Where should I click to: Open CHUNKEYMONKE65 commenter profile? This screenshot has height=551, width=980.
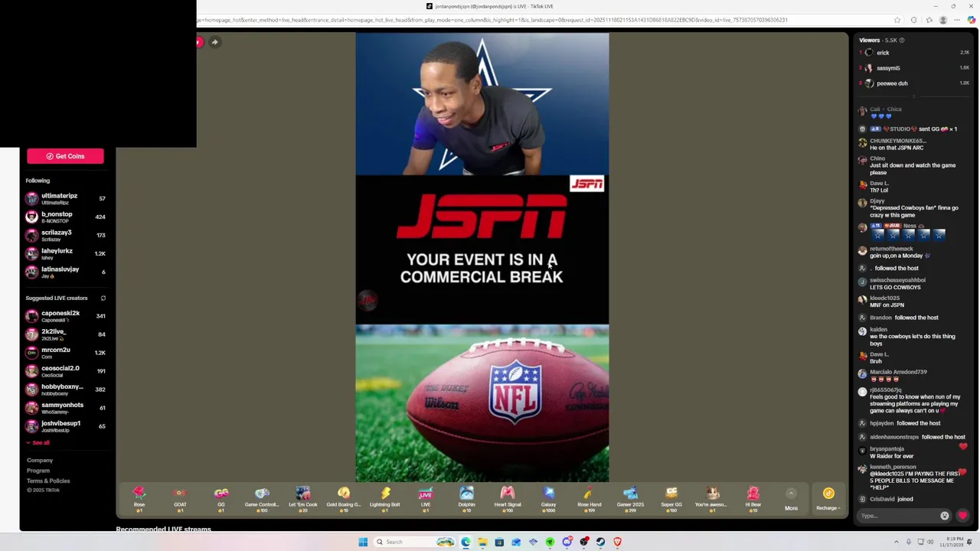[x=898, y=141]
